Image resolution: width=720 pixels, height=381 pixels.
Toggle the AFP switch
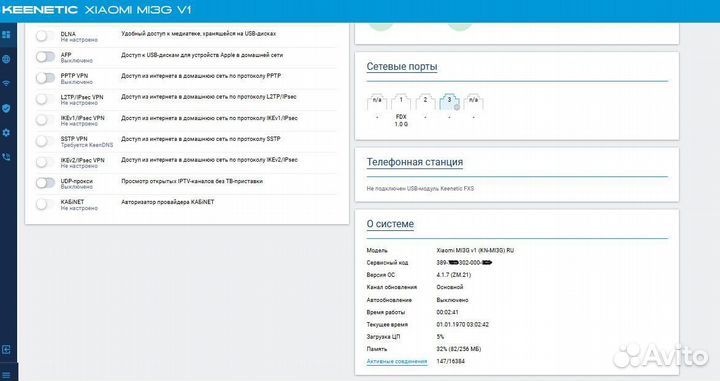pos(45,57)
